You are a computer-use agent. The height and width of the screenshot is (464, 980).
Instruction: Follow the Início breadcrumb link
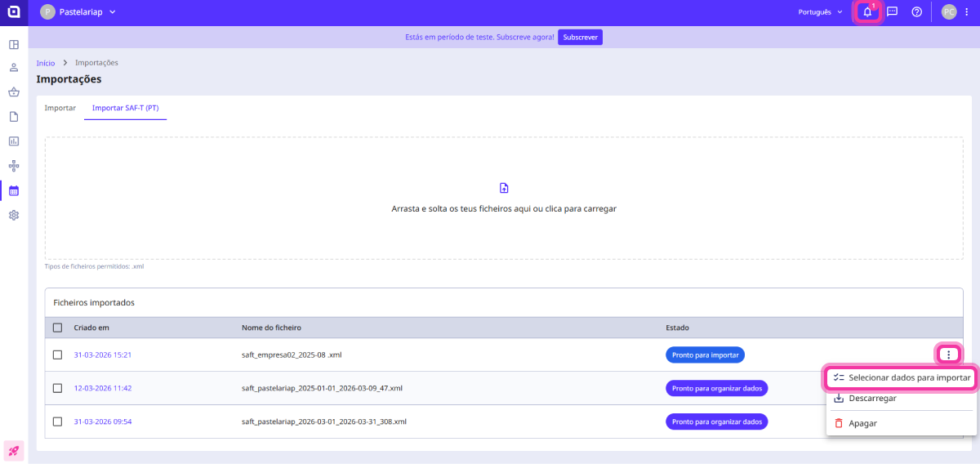[x=46, y=63]
